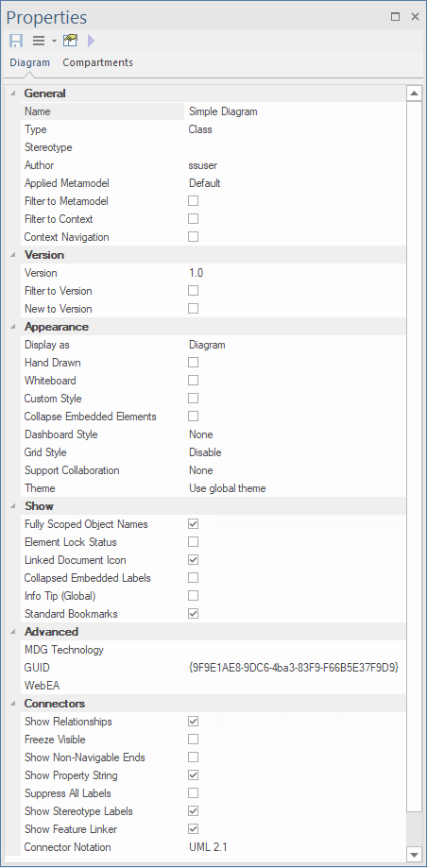427x868 pixels.
Task: Click the Save floppy disk icon
Action: (x=16, y=41)
